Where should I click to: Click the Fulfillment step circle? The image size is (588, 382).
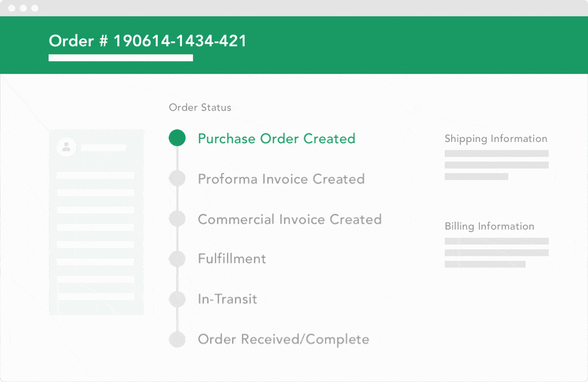[177, 259]
